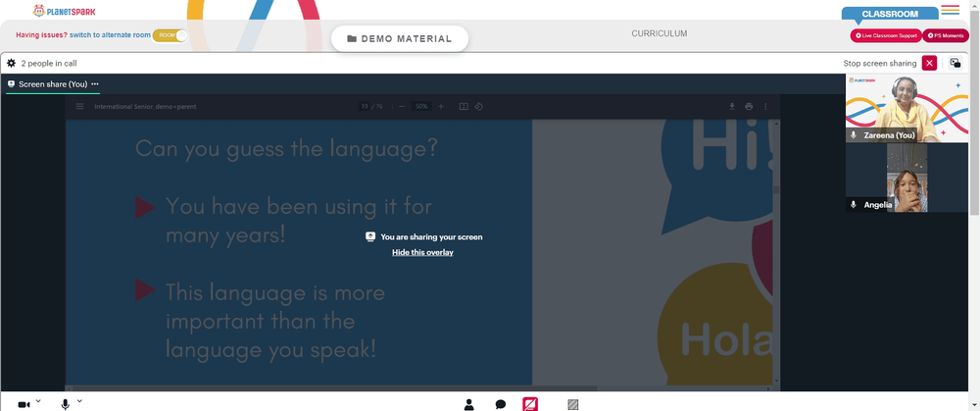Click the PDF title 'International Senior_demo+parent'
Image resolution: width=980 pixels, height=411 pixels.
click(145, 106)
